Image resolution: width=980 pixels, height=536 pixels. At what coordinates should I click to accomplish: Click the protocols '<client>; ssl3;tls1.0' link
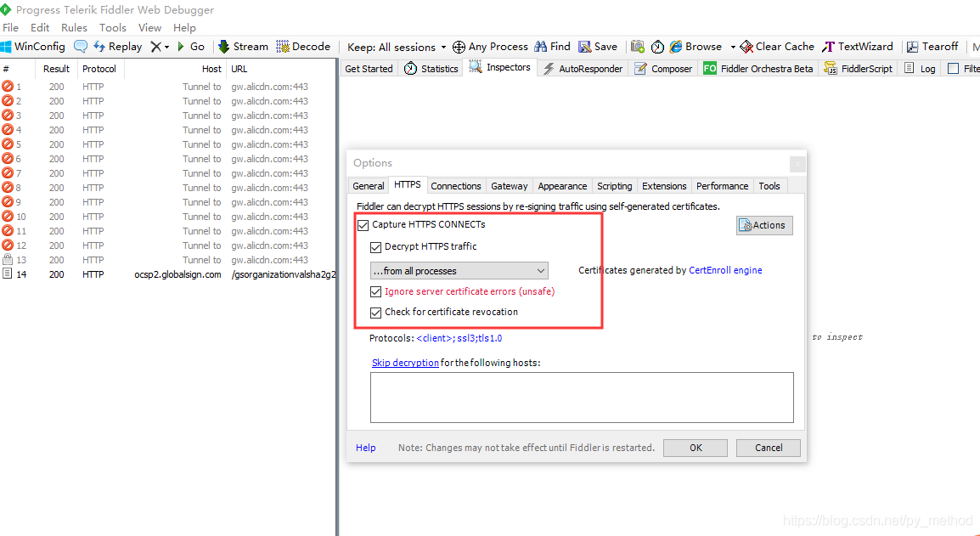pyautogui.click(x=459, y=338)
